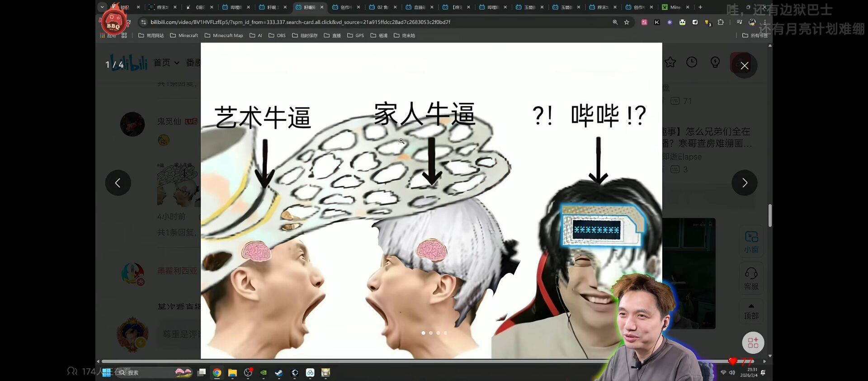Open File Explorer from taskbar
The height and width of the screenshot is (381, 868).
click(x=232, y=372)
